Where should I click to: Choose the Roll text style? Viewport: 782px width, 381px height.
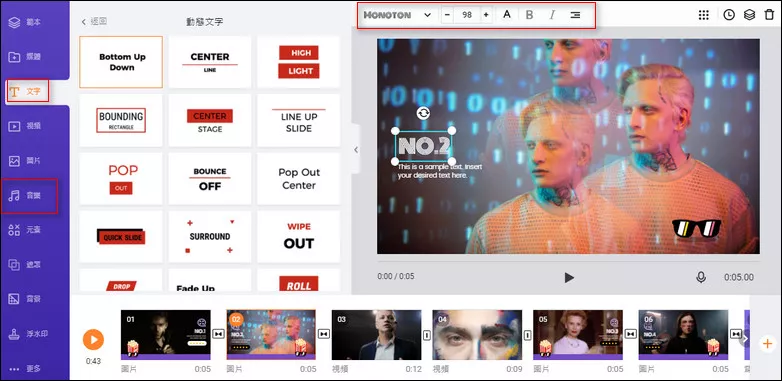pos(299,281)
